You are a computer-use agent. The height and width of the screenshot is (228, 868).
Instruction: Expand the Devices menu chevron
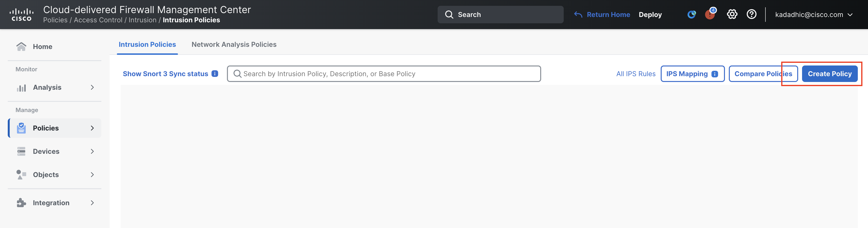click(x=92, y=151)
